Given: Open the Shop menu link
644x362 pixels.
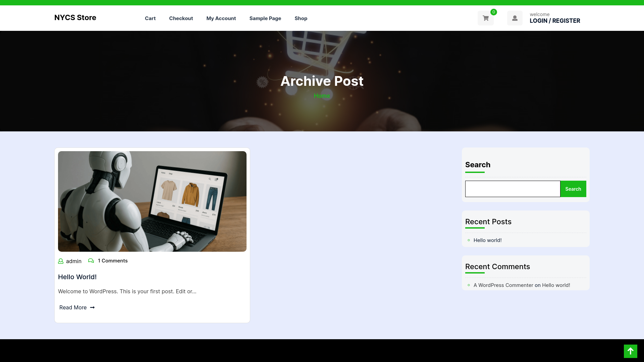Looking at the screenshot, I should (301, 18).
